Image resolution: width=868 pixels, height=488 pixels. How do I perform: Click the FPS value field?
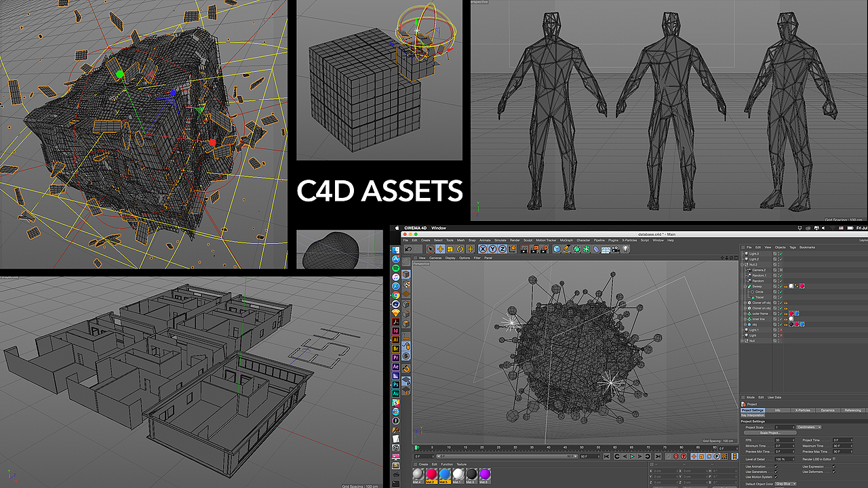pyautogui.click(x=785, y=440)
